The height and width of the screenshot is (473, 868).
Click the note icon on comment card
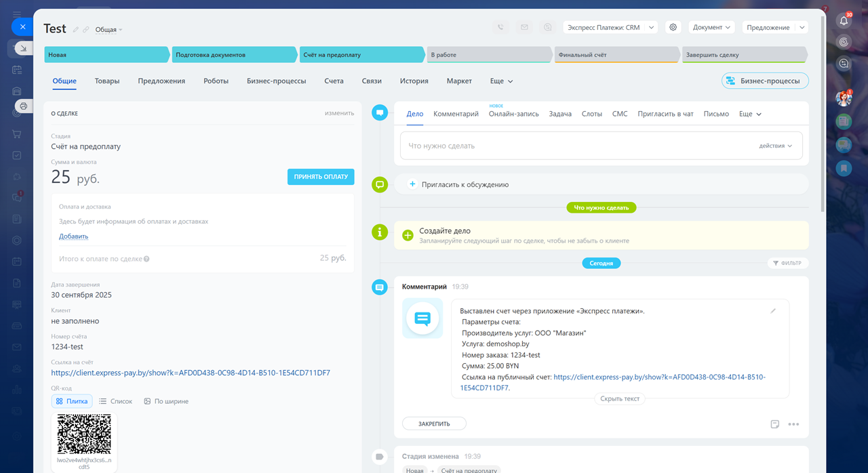click(775, 424)
